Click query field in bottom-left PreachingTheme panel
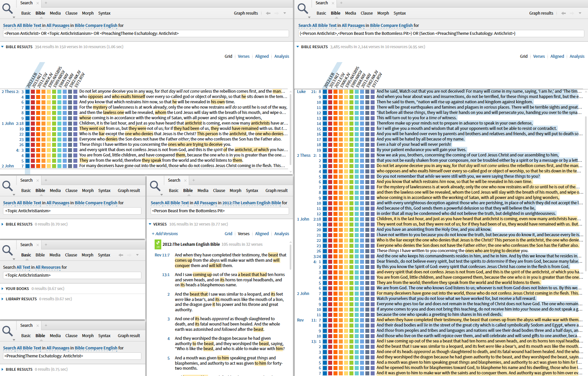588x376 pixels. (x=72, y=356)
